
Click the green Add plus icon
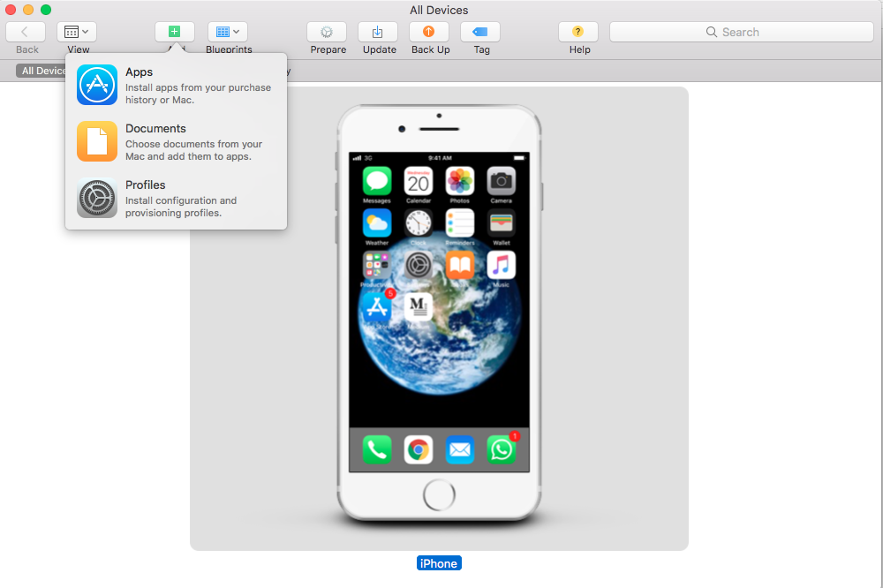[x=175, y=32]
